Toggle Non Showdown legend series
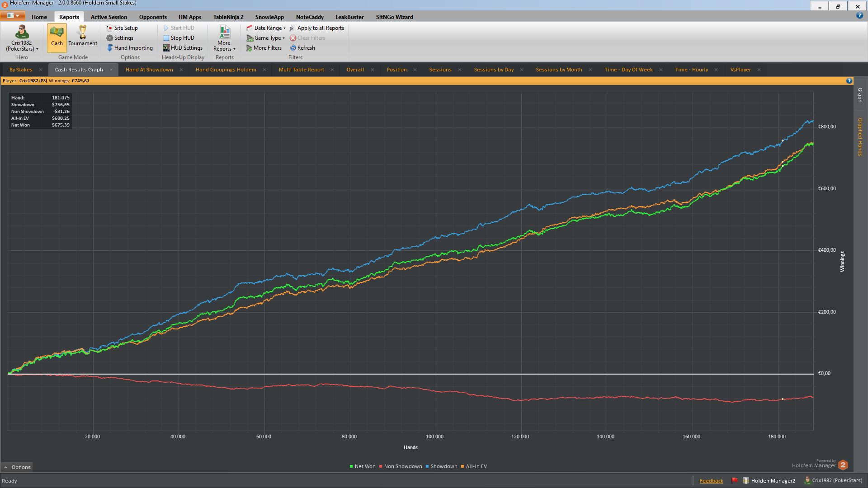 coord(401,466)
